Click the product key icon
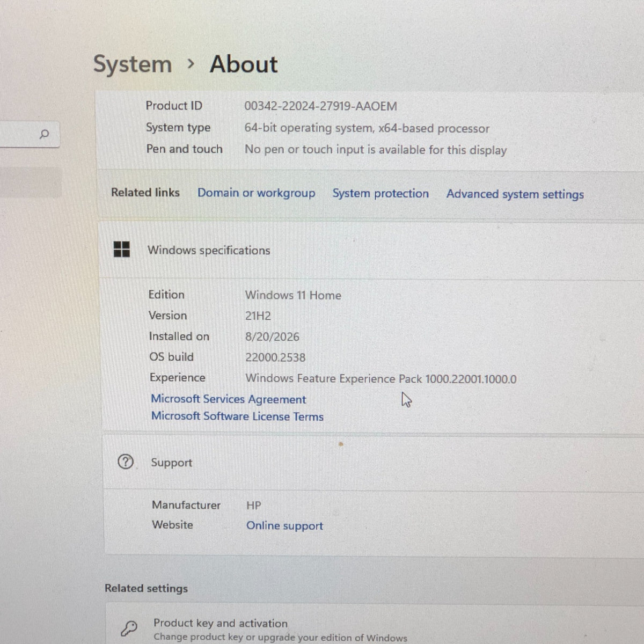644x644 pixels. pyautogui.click(x=129, y=628)
